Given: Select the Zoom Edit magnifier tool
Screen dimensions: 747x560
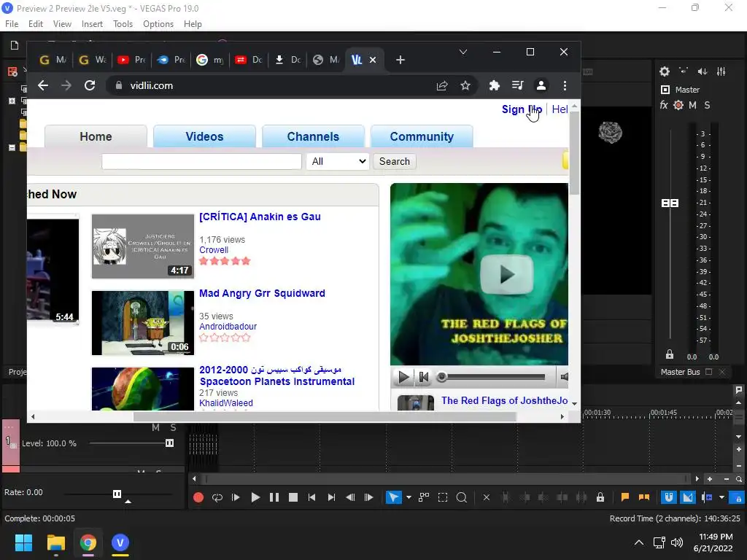Looking at the screenshot, I should (462, 497).
